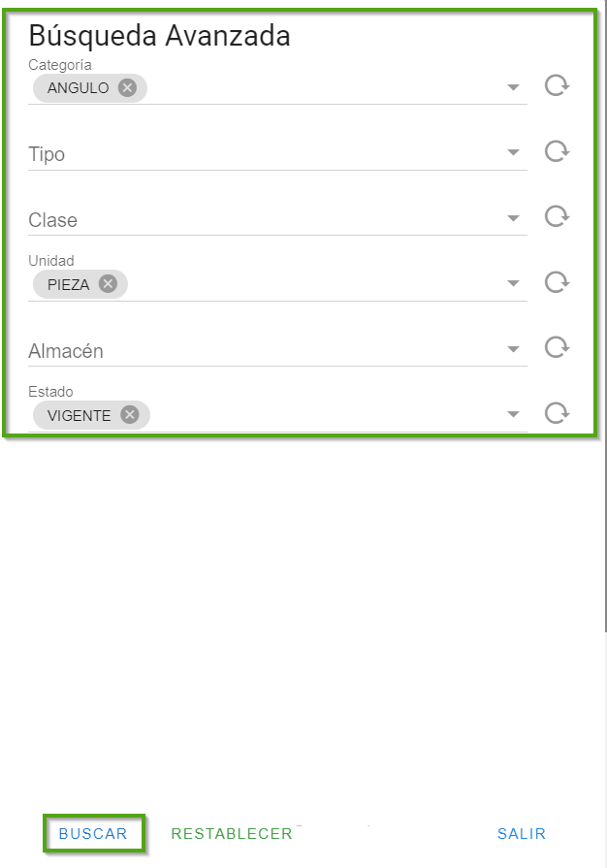Reset the Tipo field with refresh icon

click(557, 151)
